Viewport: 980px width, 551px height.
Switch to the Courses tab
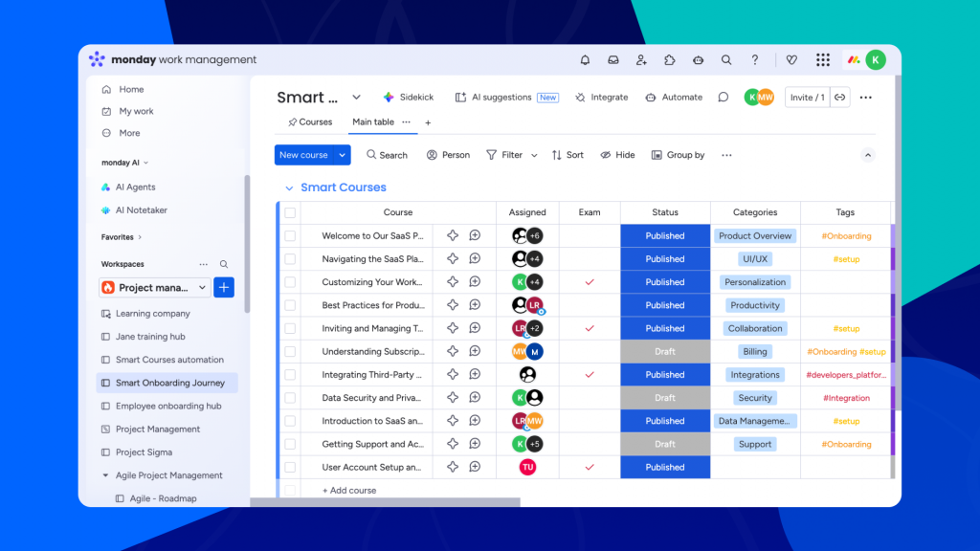click(x=310, y=122)
